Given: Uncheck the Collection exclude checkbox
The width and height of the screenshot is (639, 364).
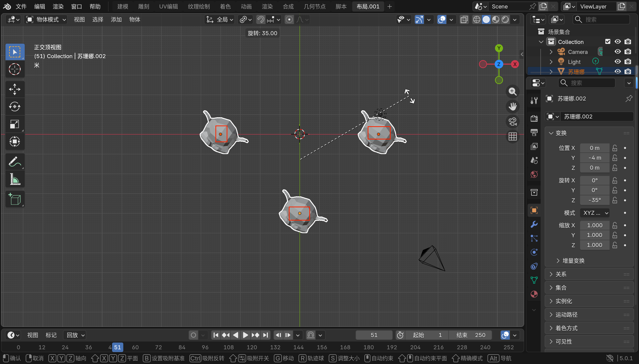Looking at the screenshot, I should (608, 41).
